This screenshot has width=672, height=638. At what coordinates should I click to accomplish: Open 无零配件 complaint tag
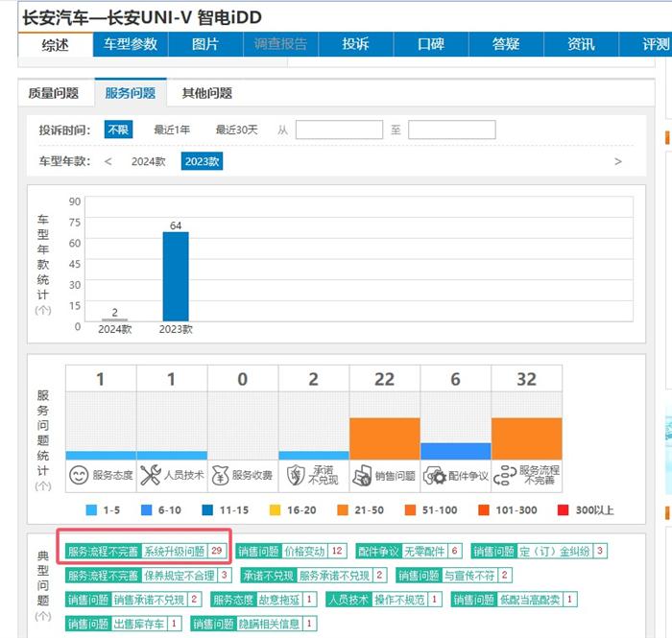(x=409, y=551)
